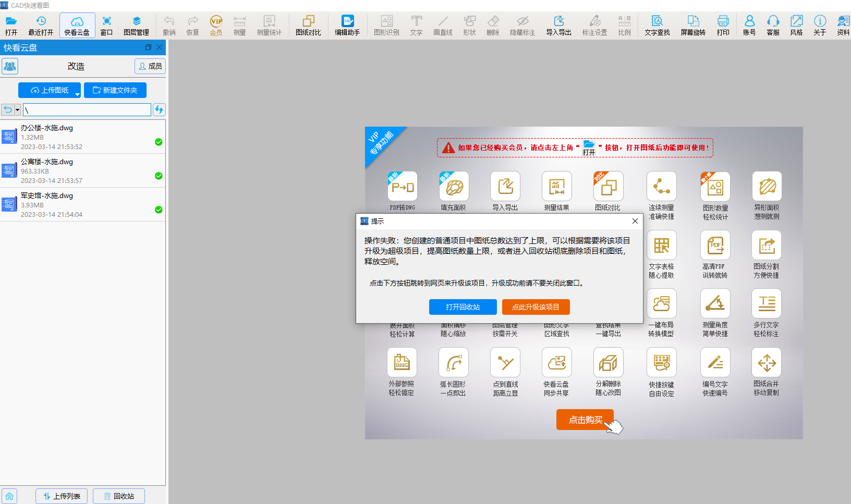Launch the 编辑助手 edit assistant
The image size is (851, 504).
click(347, 25)
